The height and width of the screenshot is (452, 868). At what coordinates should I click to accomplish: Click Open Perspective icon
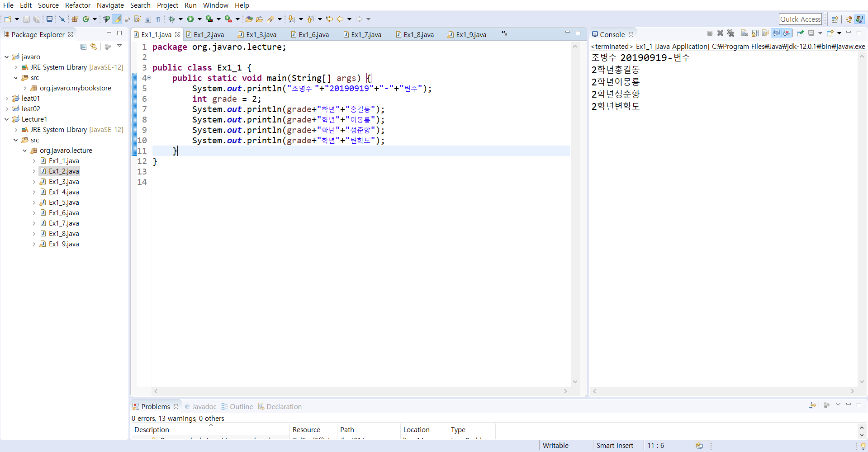pos(835,19)
